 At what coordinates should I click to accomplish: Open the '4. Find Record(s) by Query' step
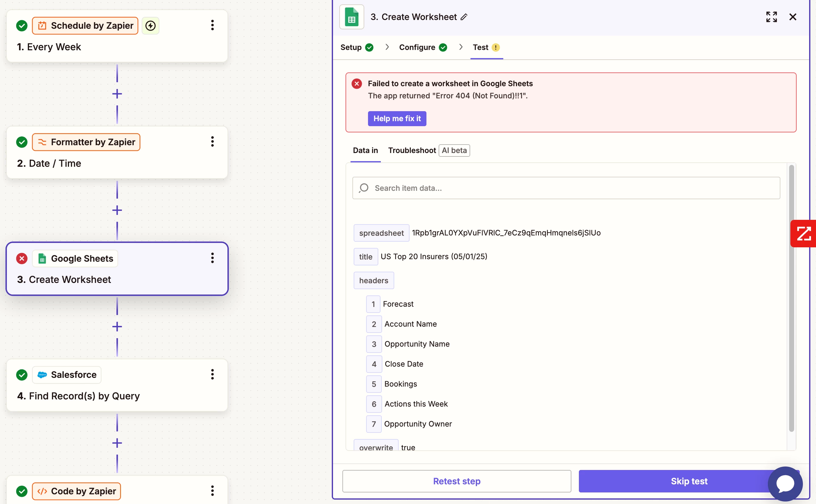tap(117, 385)
